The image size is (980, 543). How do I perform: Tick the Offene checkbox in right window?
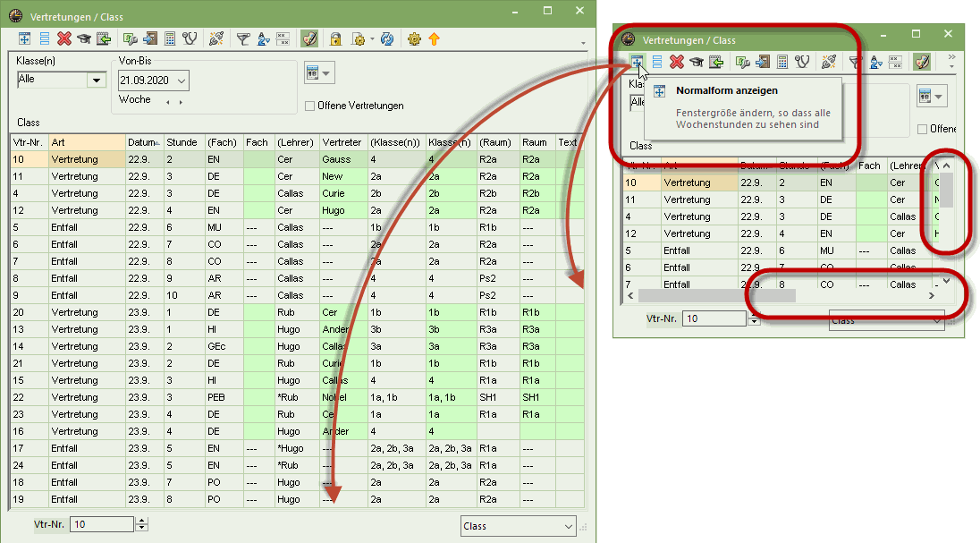pos(922,129)
